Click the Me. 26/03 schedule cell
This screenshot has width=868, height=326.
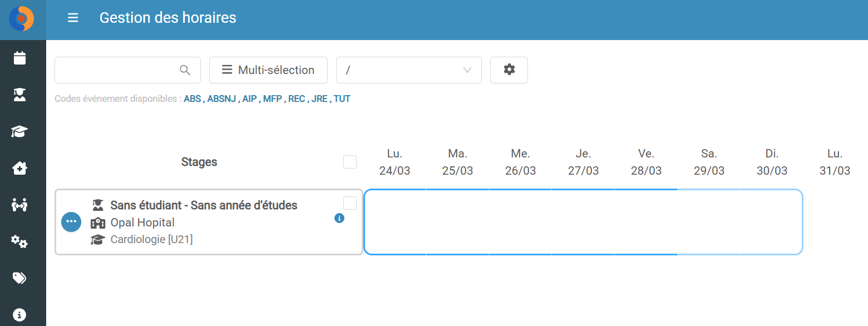point(520,222)
